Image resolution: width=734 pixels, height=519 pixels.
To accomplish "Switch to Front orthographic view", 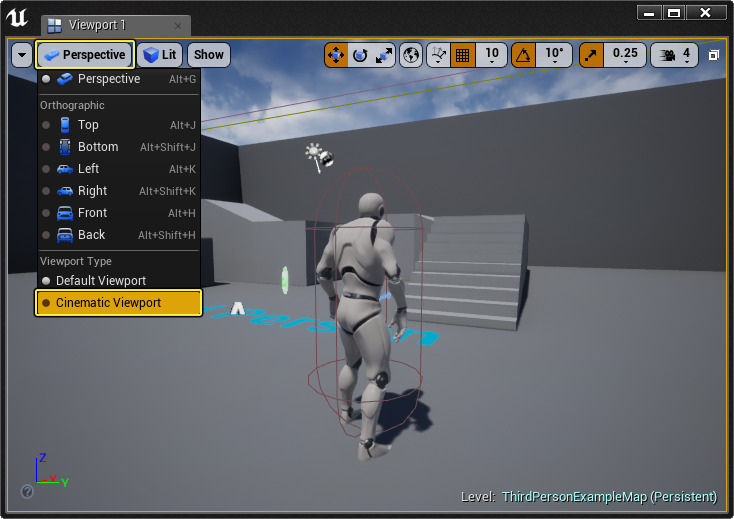I will click(119, 213).
